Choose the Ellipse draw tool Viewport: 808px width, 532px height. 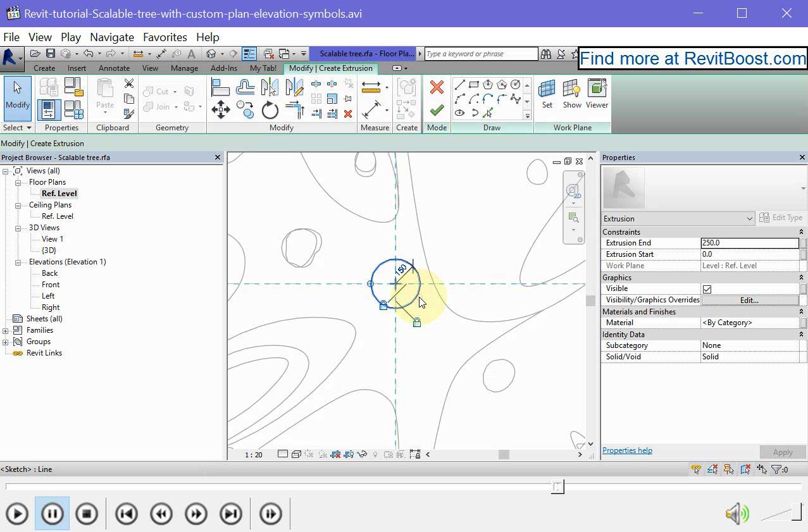[460, 113]
